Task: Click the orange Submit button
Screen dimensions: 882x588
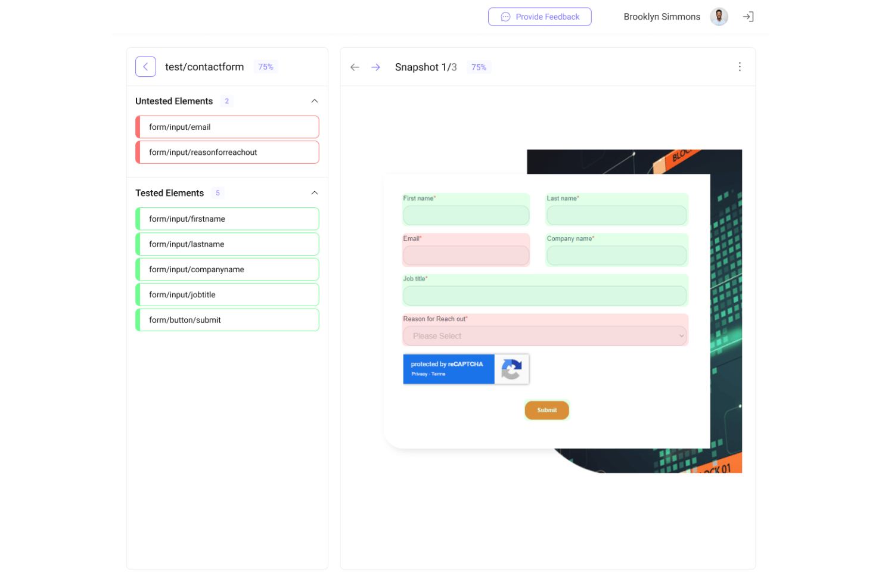Action: tap(547, 410)
